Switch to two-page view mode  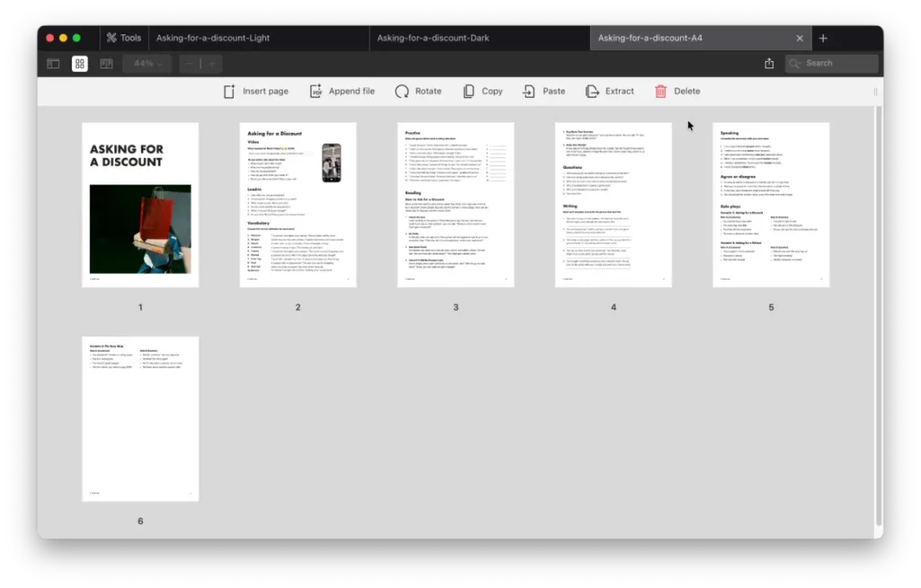tap(105, 64)
